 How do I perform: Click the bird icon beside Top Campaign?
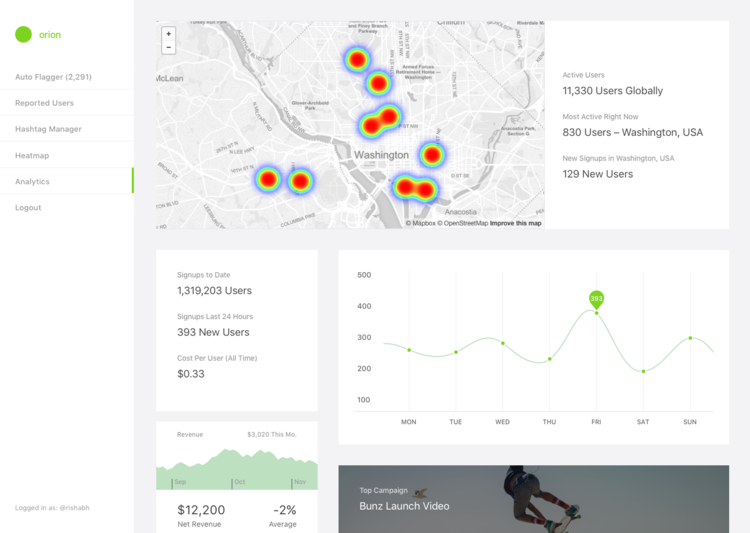click(420, 493)
